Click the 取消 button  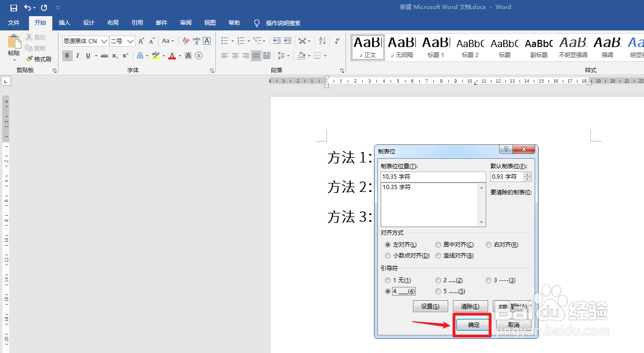513,325
